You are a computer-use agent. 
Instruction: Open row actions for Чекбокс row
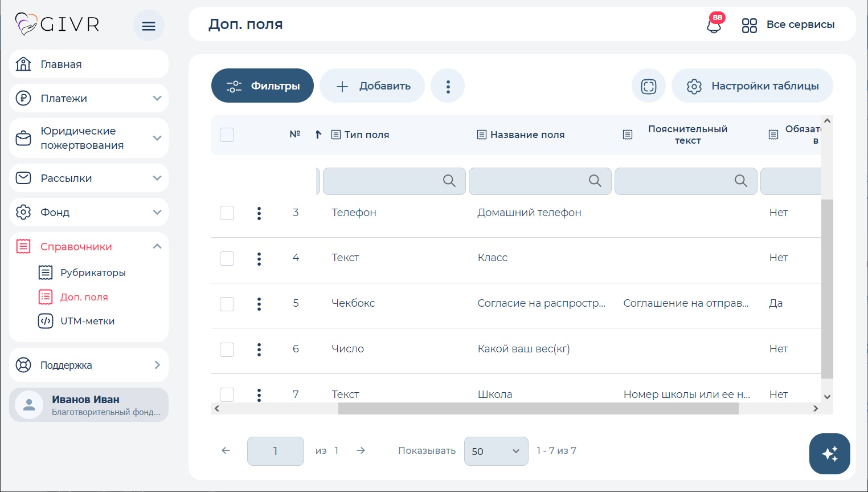pyautogui.click(x=259, y=304)
